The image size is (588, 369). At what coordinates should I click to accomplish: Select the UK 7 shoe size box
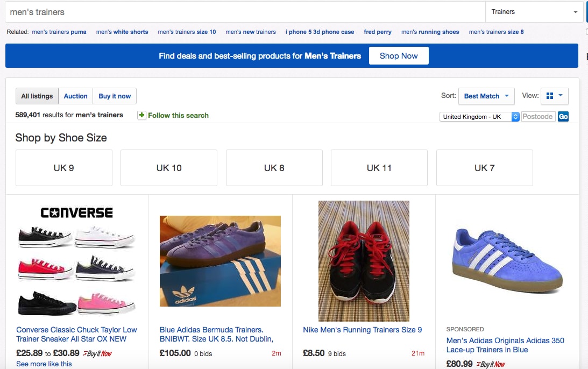tap(485, 168)
